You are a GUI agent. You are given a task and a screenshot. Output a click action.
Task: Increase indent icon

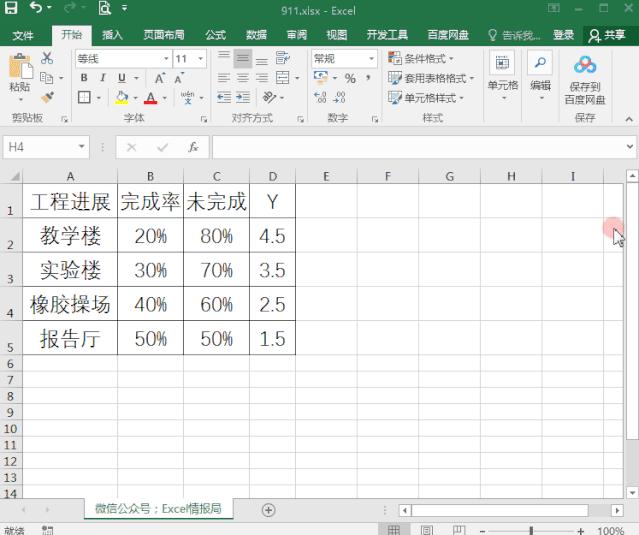pyautogui.click(x=243, y=97)
